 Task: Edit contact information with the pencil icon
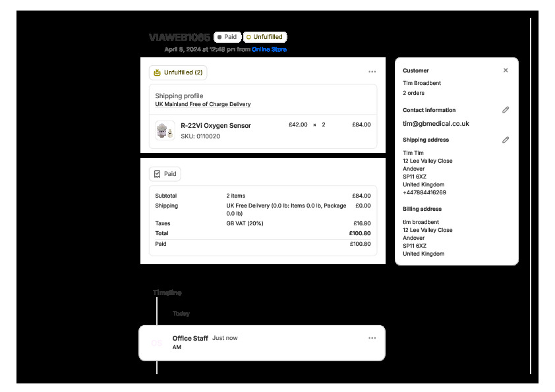506,110
